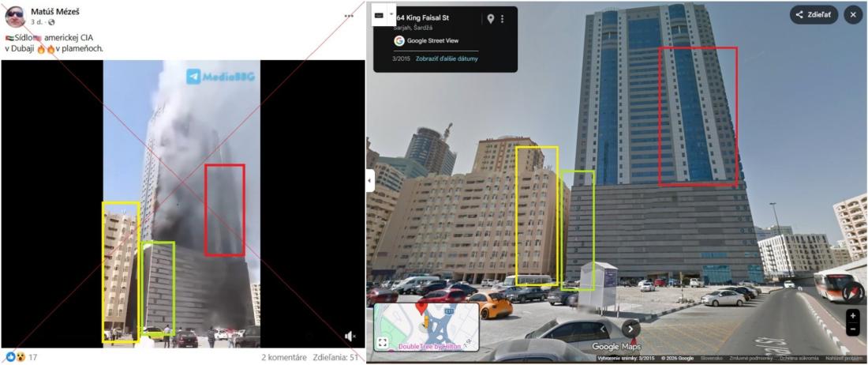Open the dropdown arrow beside the white keyboard box
Screen dimensions: 868x365
pos(392,14)
